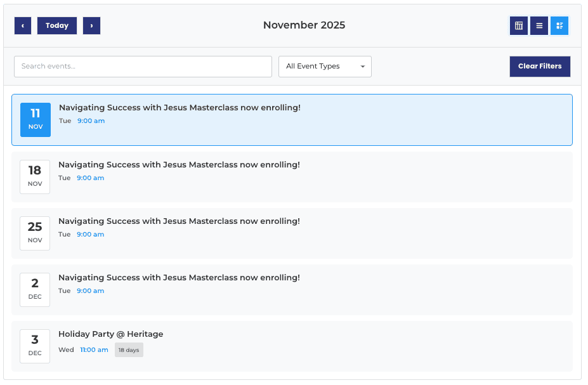Jump to Today

(x=57, y=26)
